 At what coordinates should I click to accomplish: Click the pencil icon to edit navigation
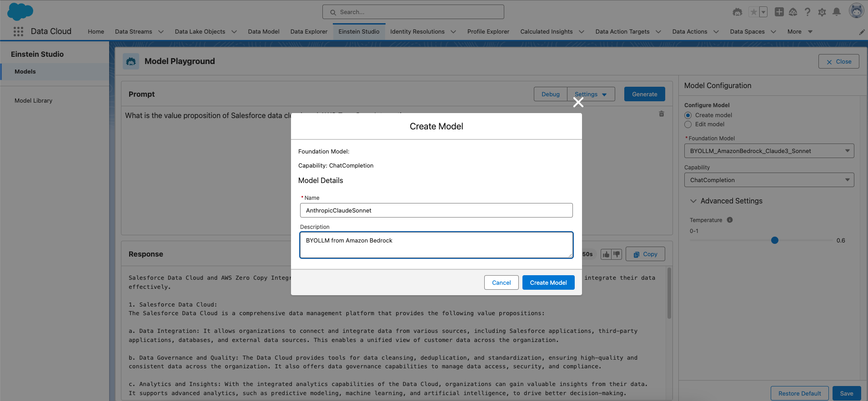click(862, 32)
